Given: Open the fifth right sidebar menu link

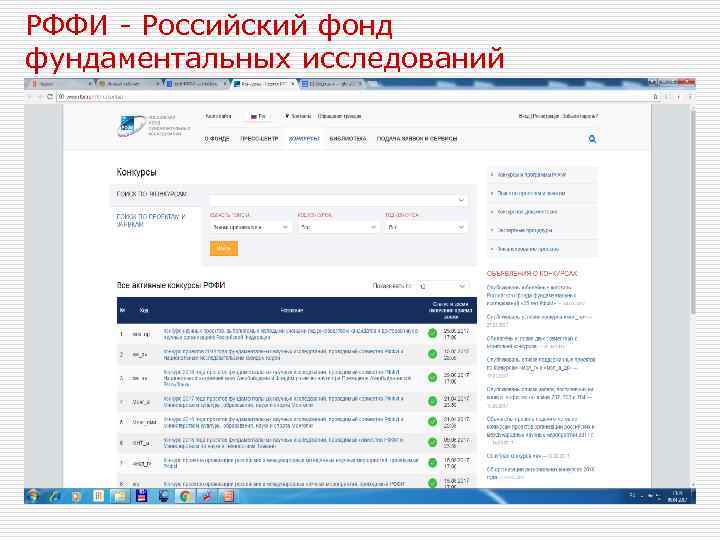Looking at the screenshot, I should 528,249.
